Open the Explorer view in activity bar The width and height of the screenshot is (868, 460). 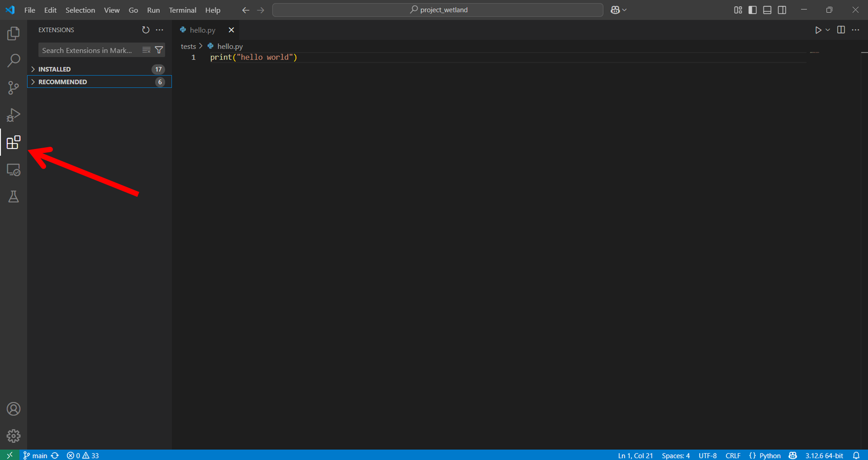click(x=13, y=33)
